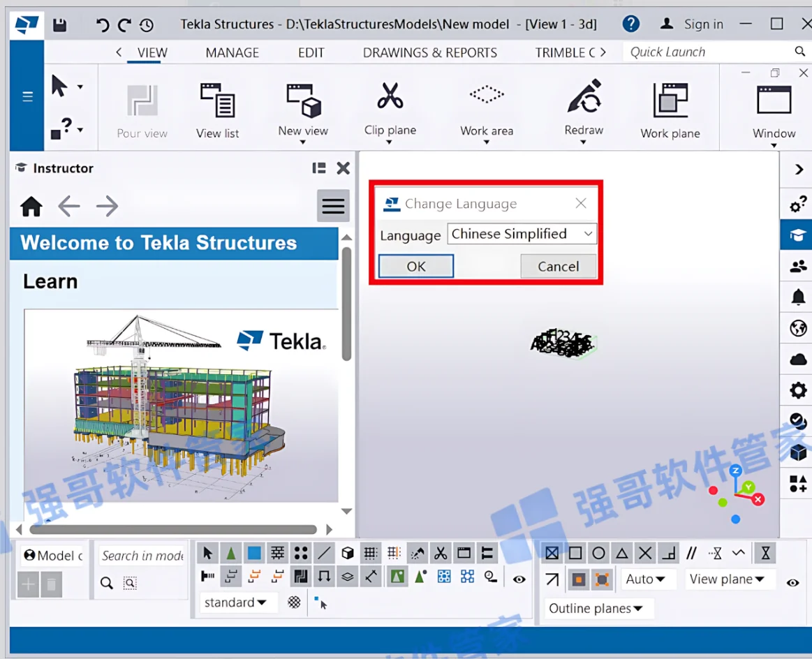This screenshot has height=659, width=812.
Task: Click the Window ribbon icon
Action: pos(774,114)
